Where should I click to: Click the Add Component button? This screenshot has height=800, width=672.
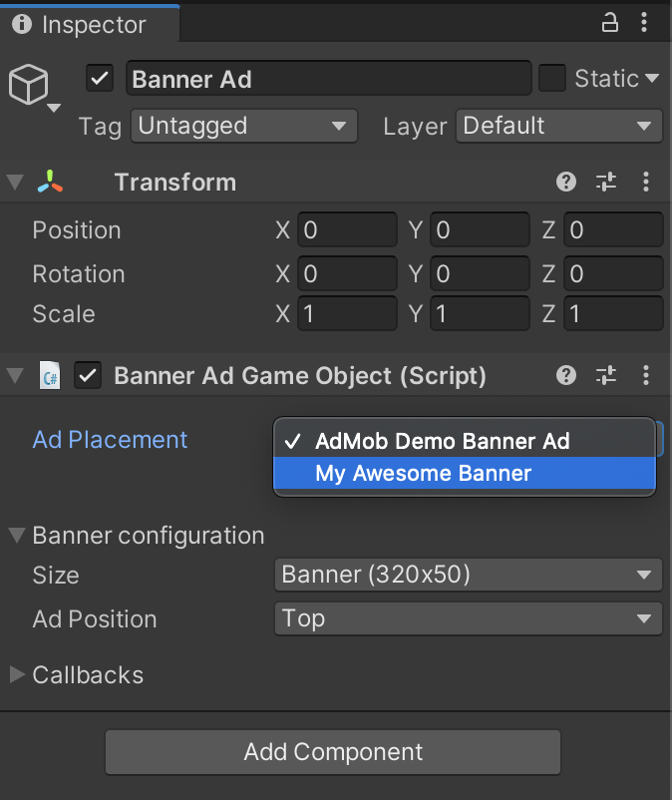[333, 752]
